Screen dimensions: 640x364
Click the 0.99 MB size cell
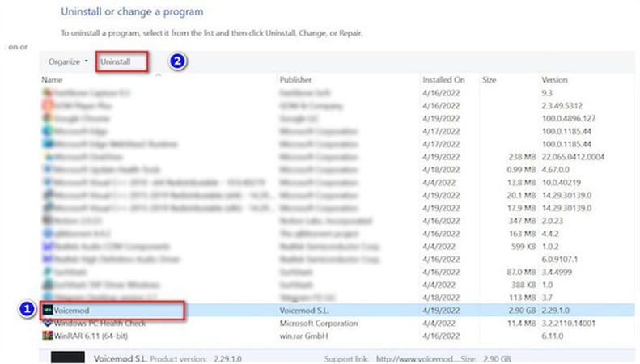pos(521,169)
